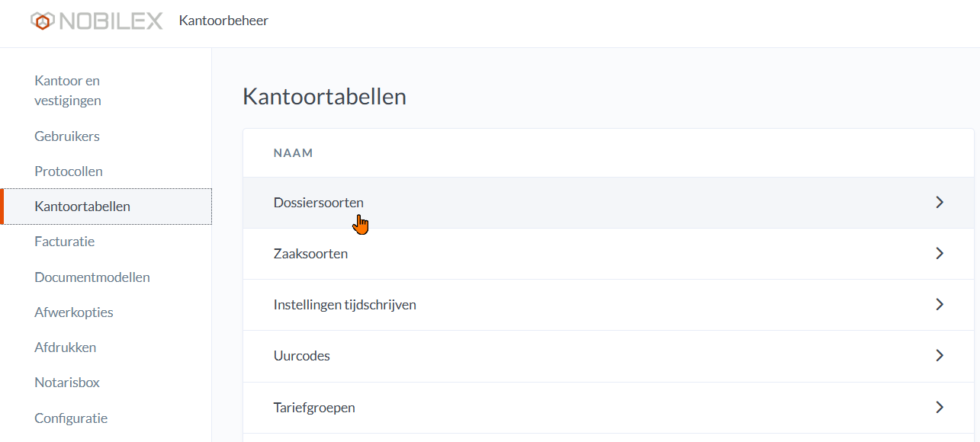Click the NAAM column header

click(294, 153)
